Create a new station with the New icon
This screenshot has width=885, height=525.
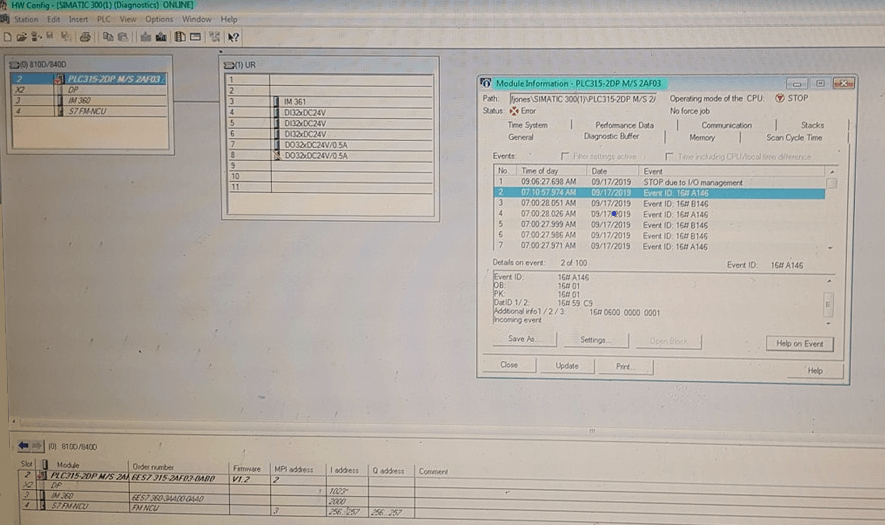(7, 37)
